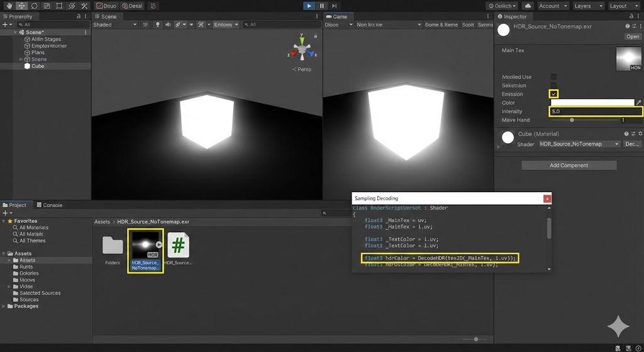
Task: Enable the Mooiled Use checkbox
Action: tap(553, 77)
